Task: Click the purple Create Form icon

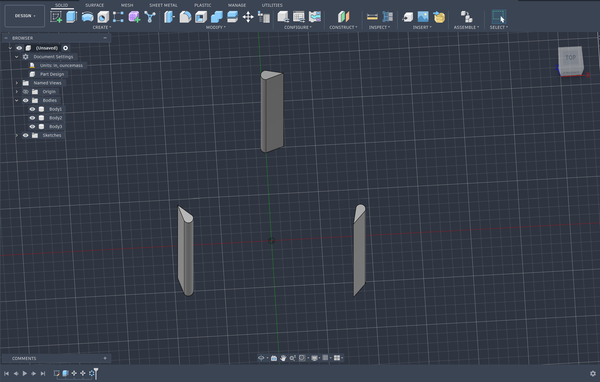Action: point(134,17)
